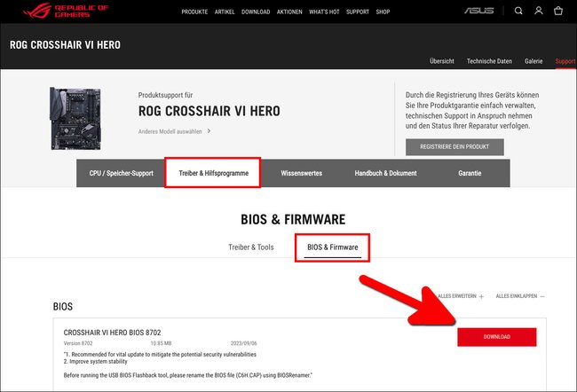The width and height of the screenshot is (577, 392).
Task: Click Alles Erweitern link
Action: (x=456, y=296)
